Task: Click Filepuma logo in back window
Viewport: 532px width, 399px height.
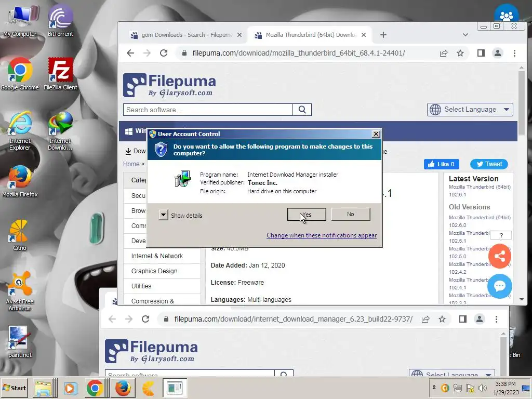Action: (151, 351)
